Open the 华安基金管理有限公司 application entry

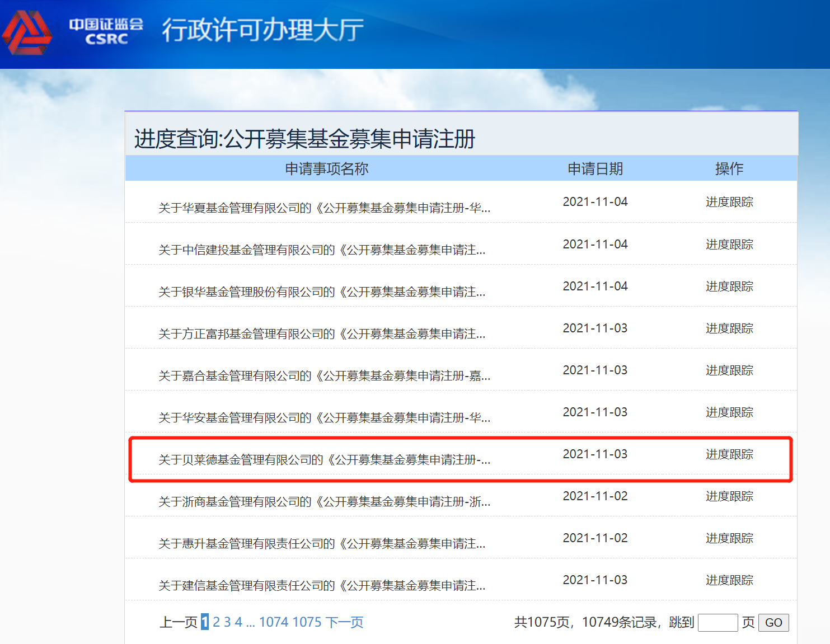coord(325,418)
